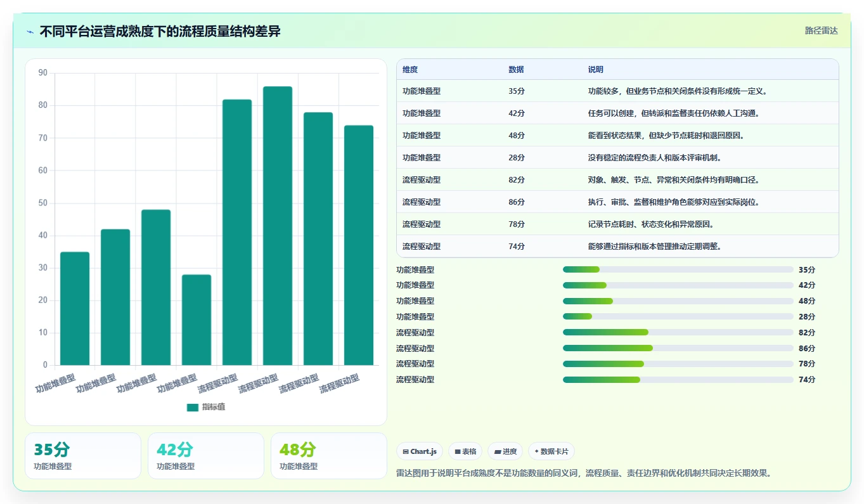Toggle the 指标值 legend swatch under the chart
Viewport: 864px width, 504px height.
pyautogui.click(x=193, y=407)
